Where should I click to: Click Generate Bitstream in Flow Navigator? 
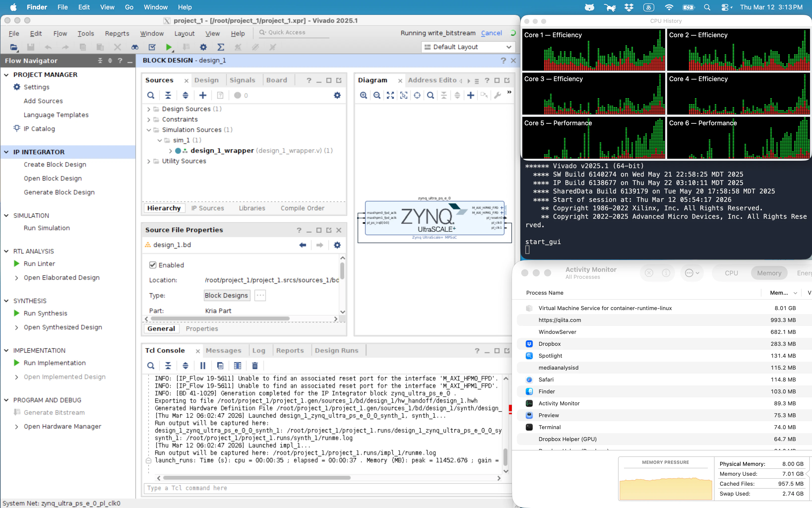(x=54, y=412)
